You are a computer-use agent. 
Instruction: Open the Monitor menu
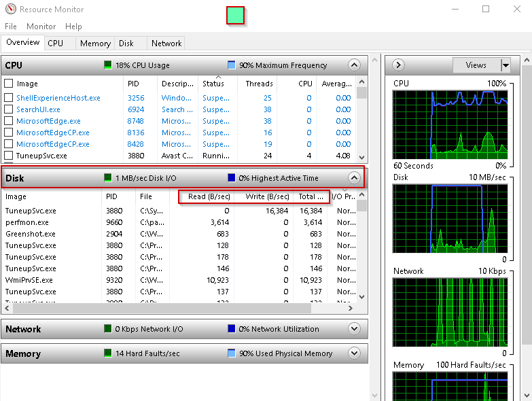41,27
